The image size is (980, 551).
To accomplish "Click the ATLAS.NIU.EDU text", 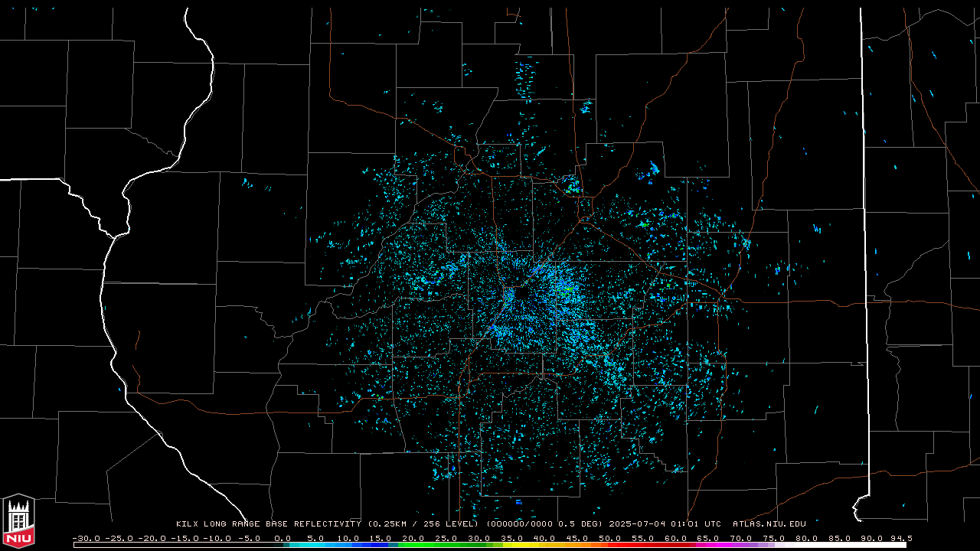I will (769, 524).
